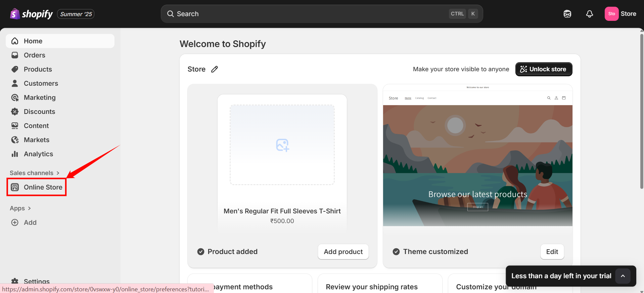Image resolution: width=644 pixels, height=293 pixels.
Task: Focus the Search input field
Action: pos(322,14)
